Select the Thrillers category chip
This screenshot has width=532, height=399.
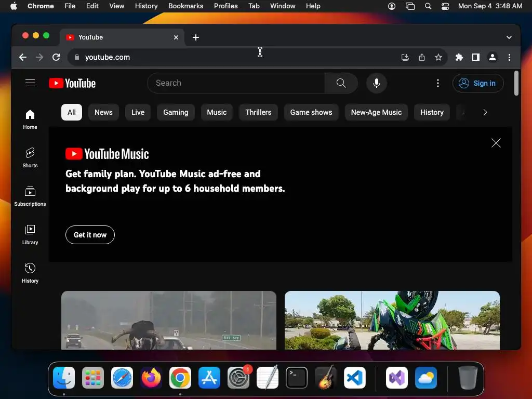click(x=259, y=112)
